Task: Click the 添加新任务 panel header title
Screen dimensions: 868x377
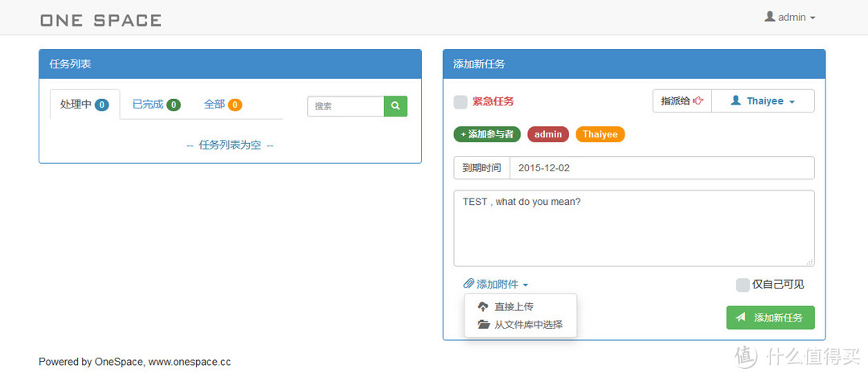Action: pyautogui.click(x=479, y=64)
